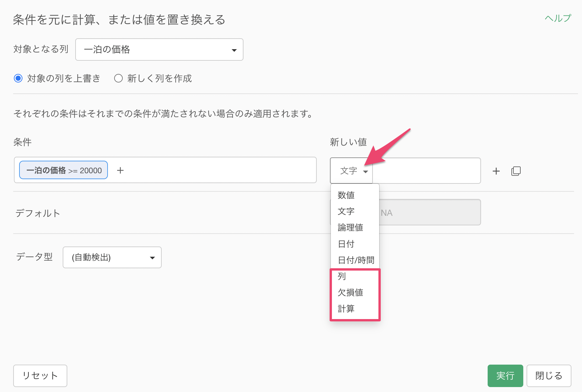Choose '日付' from the type menu
Image resolution: width=582 pixels, height=392 pixels.
[346, 244]
